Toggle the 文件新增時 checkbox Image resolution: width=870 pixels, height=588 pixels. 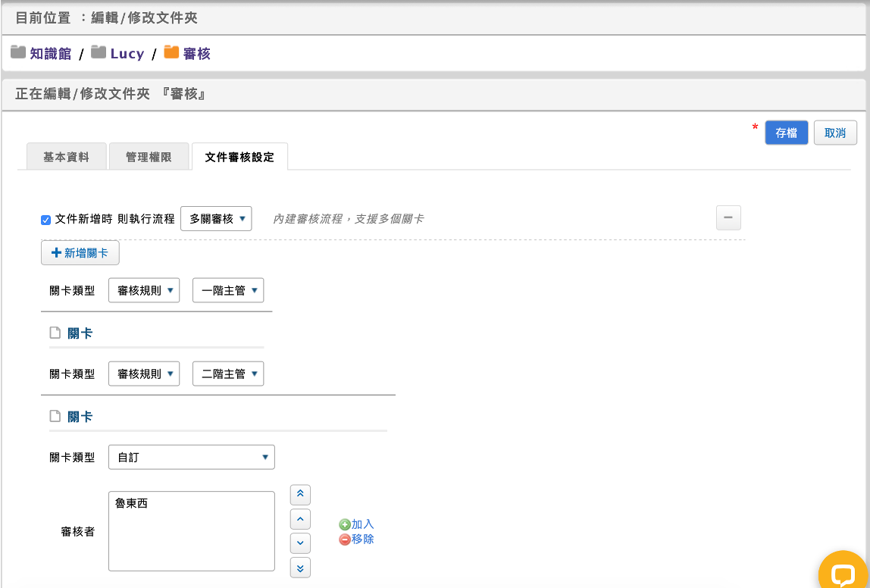(x=45, y=220)
